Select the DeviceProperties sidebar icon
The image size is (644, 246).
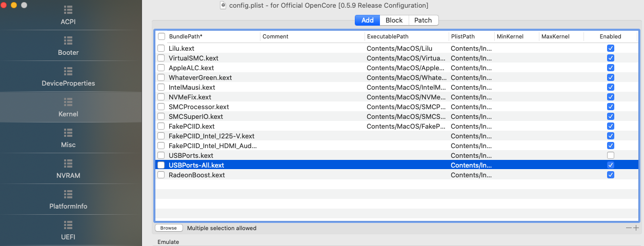[68, 71]
